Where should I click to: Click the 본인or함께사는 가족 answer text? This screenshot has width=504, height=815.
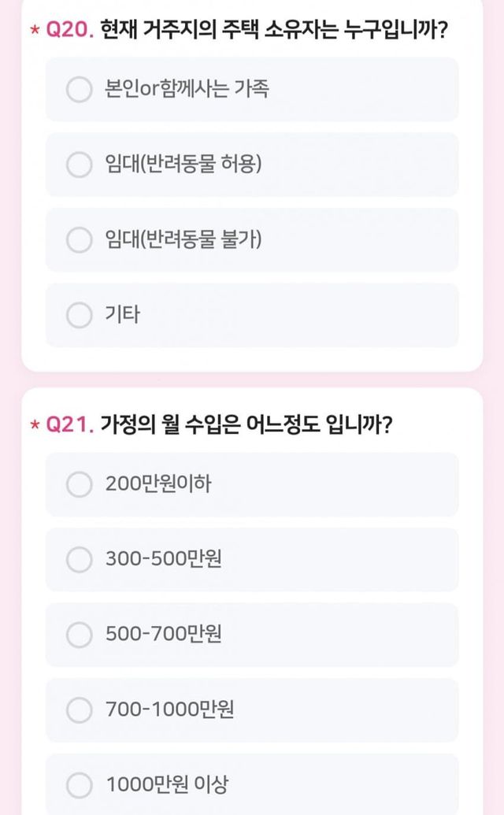[187, 89]
